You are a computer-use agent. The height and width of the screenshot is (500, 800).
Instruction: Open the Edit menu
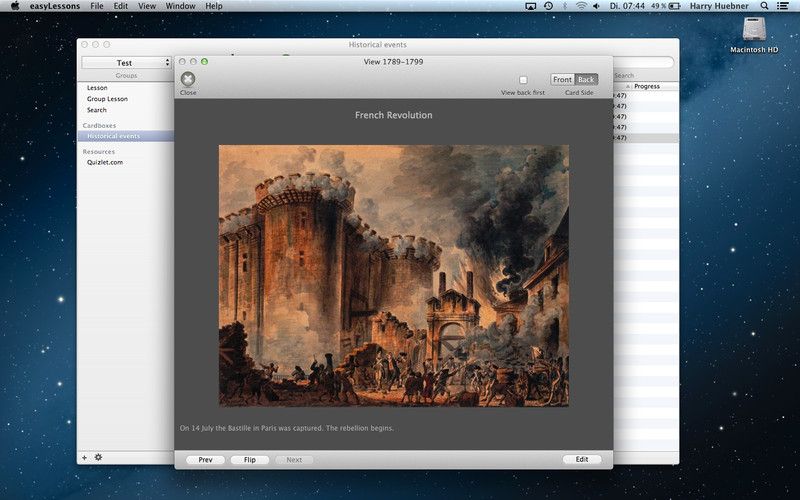point(121,6)
